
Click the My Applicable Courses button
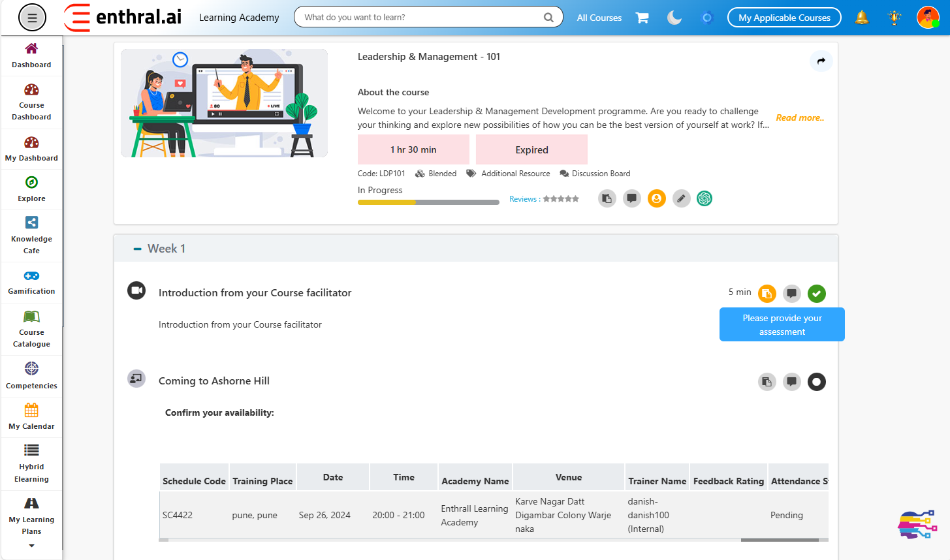click(x=784, y=18)
